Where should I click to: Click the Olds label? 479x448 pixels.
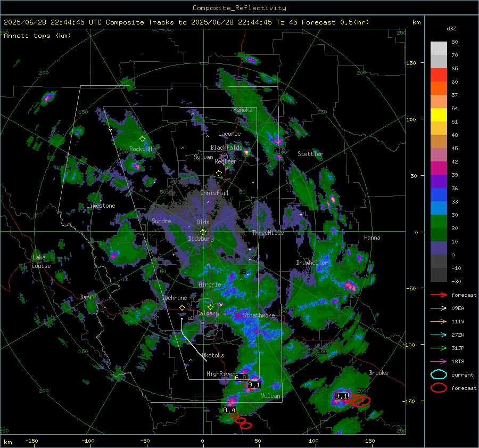pos(203,222)
